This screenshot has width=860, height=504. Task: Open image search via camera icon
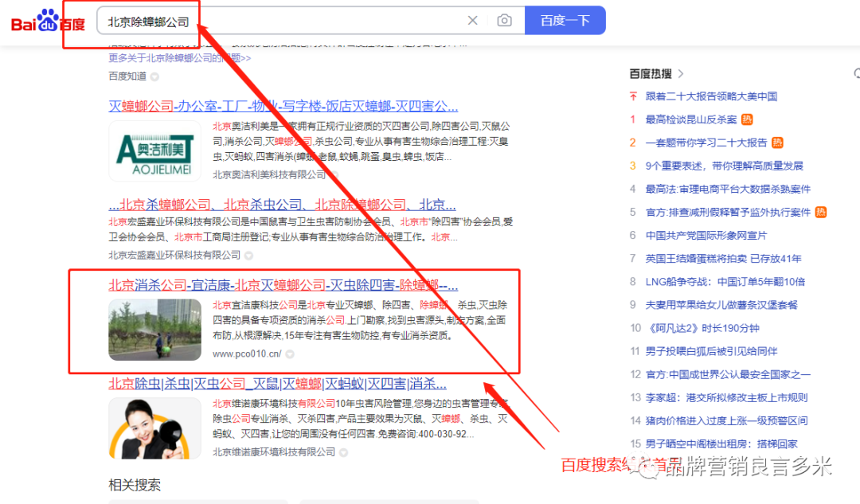point(504,21)
